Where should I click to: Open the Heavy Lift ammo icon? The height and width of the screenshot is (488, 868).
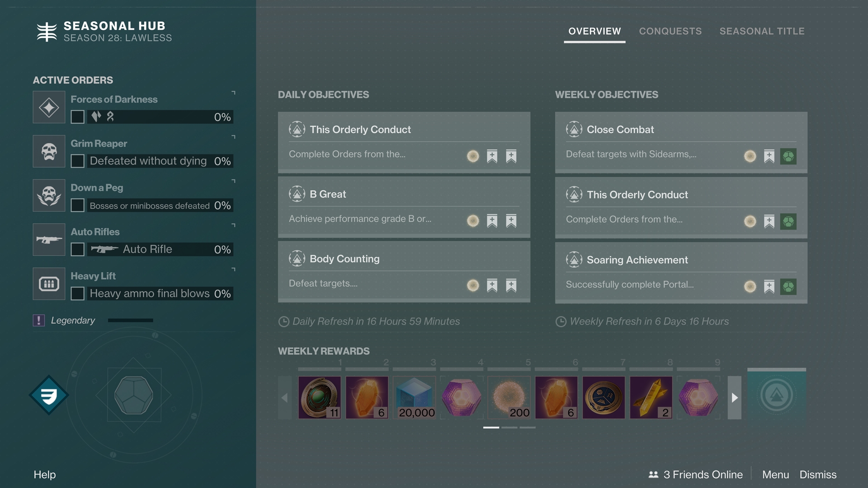click(49, 284)
